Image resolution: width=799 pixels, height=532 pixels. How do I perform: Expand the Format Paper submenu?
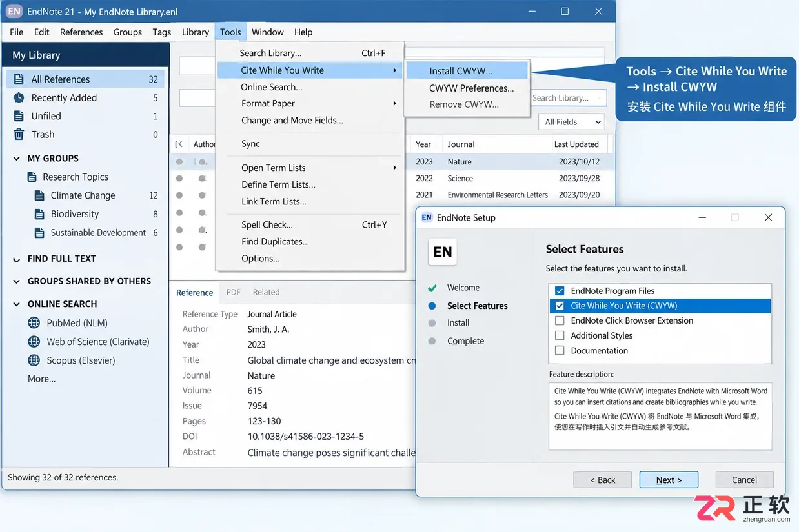coord(310,103)
